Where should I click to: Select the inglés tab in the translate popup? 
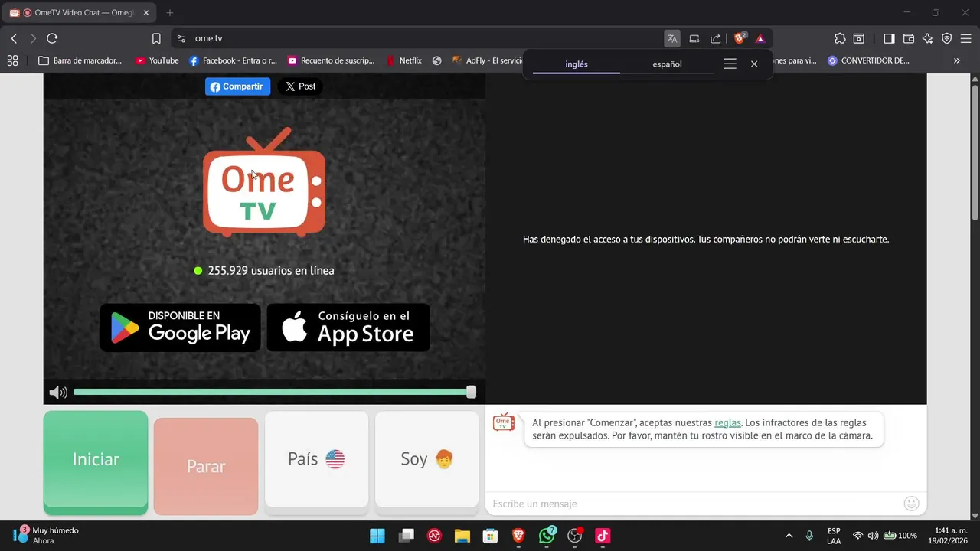coord(577,64)
